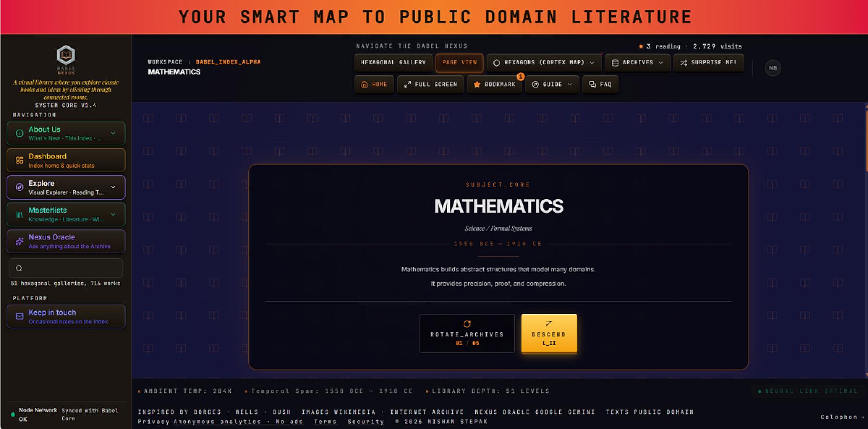Open the Archives dropdown arrow
The height and width of the screenshot is (429, 868).
pyautogui.click(x=661, y=63)
